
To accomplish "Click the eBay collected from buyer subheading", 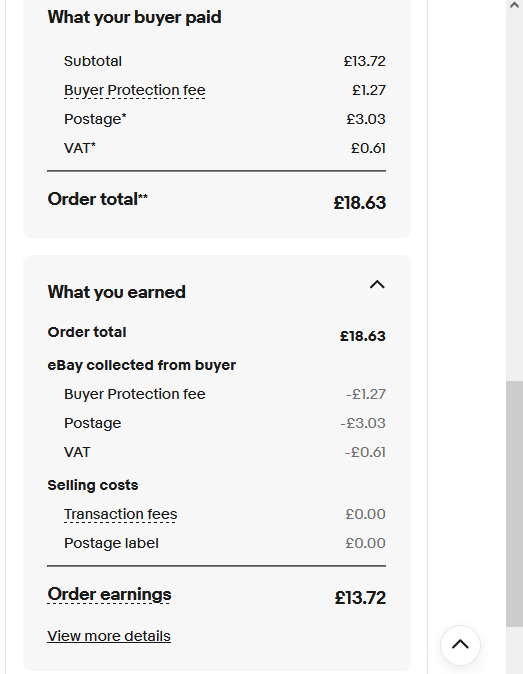I will (141, 365).
